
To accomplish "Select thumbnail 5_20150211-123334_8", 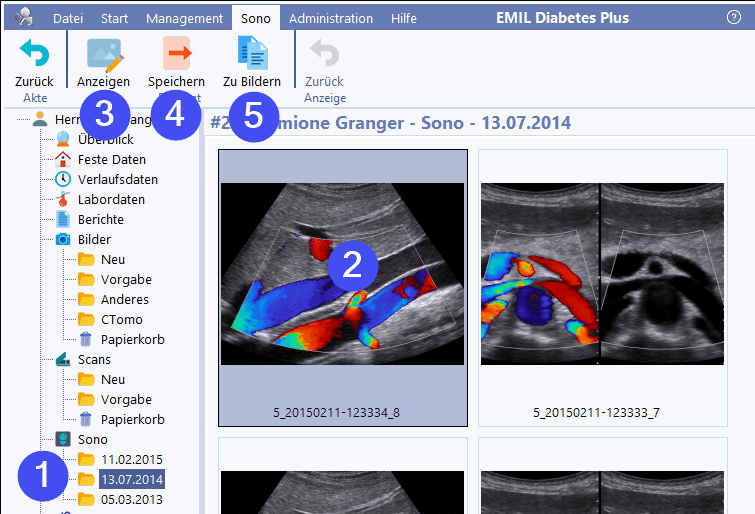I will [342, 290].
